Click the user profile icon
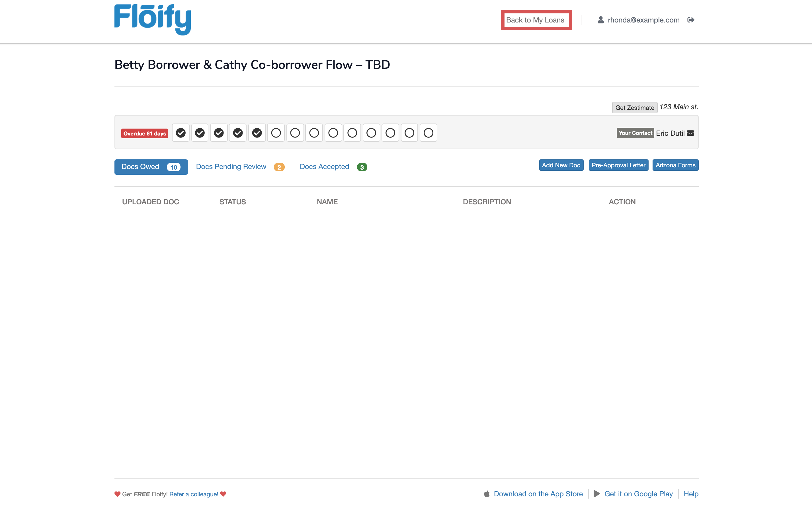This screenshot has height=506, width=812. point(601,20)
